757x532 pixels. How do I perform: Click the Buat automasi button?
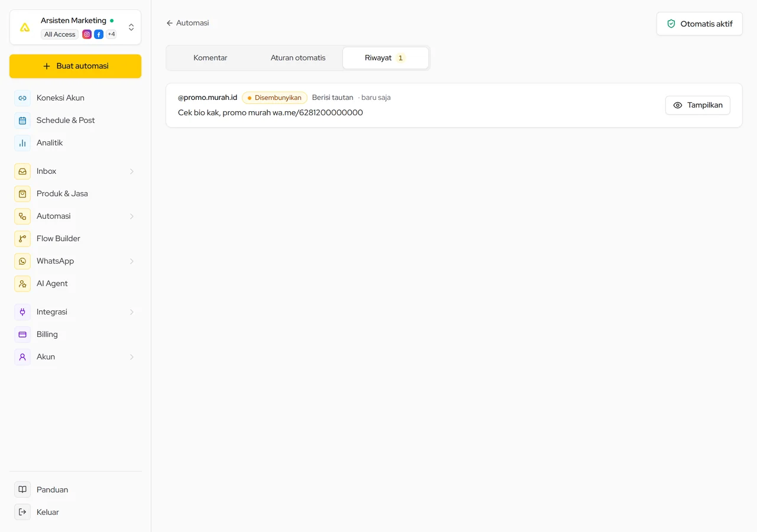click(75, 66)
